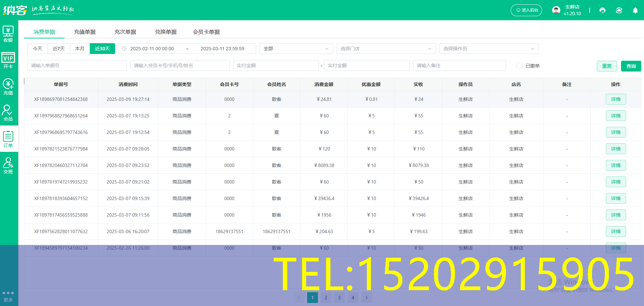This screenshot has width=644, height=306.
Task: Click the 重置 reset button
Action: (x=607, y=66)
